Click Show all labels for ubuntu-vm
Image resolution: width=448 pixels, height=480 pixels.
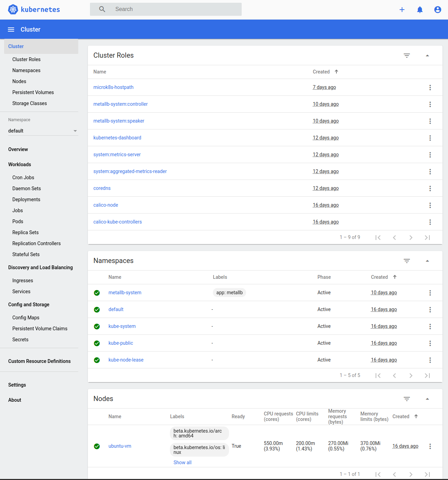tap(182, 462)
